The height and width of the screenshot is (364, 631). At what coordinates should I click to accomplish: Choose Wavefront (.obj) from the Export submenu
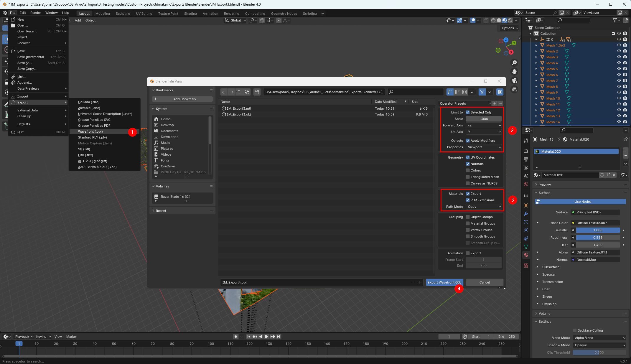point(90,131)
